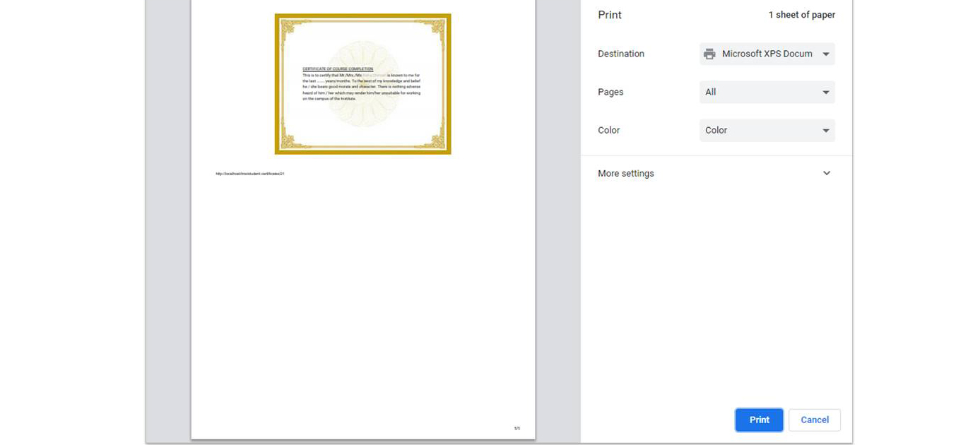Screen dimensions: 980x445
Task: Open the Destination printer dropdown
Action: click(x=767, y=54)
